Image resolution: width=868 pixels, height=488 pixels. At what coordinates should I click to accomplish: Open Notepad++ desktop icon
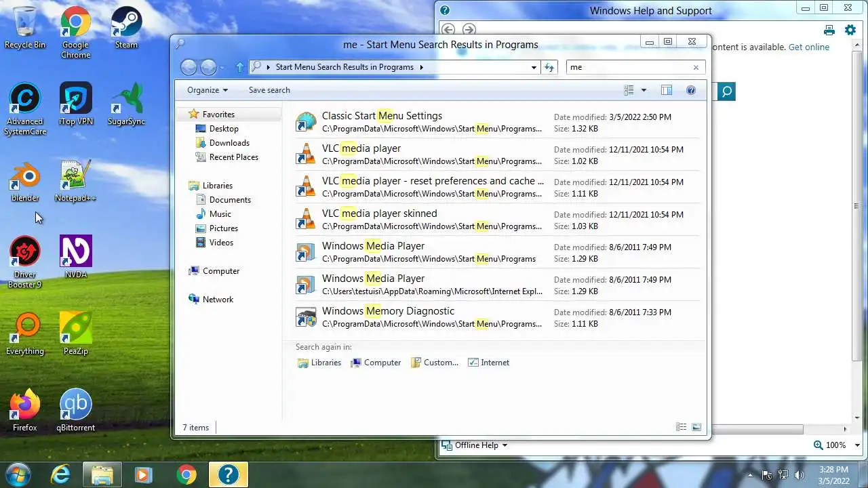click(75, 181)
